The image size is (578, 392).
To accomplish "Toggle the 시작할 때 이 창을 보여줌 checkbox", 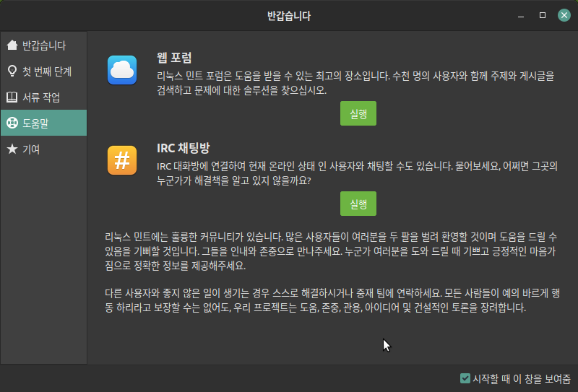I will (x=465, y=378).
